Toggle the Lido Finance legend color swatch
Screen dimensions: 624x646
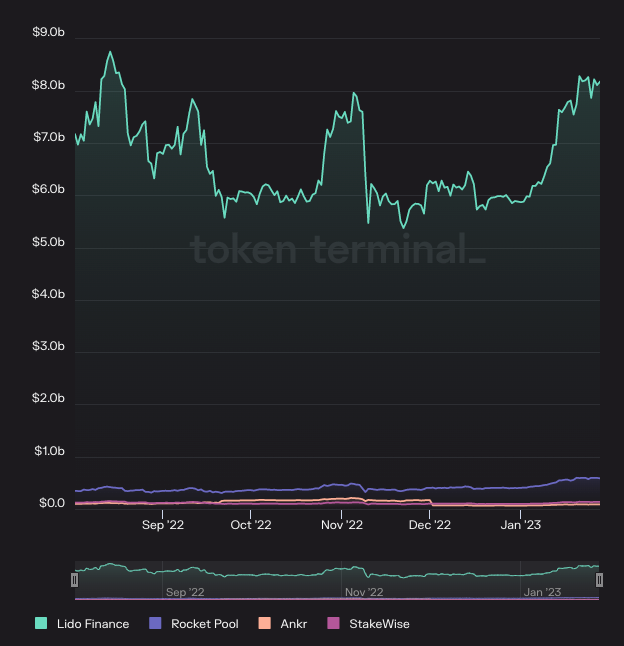coord(41,623)
